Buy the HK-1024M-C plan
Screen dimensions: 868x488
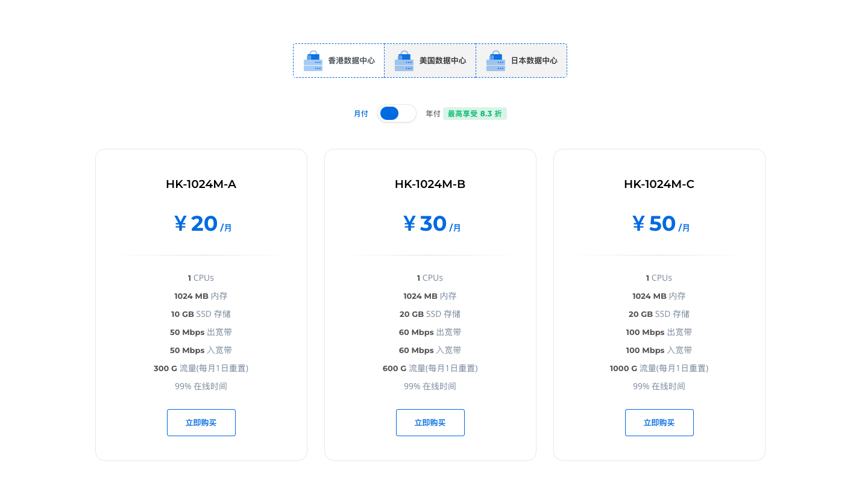(659, 423)
